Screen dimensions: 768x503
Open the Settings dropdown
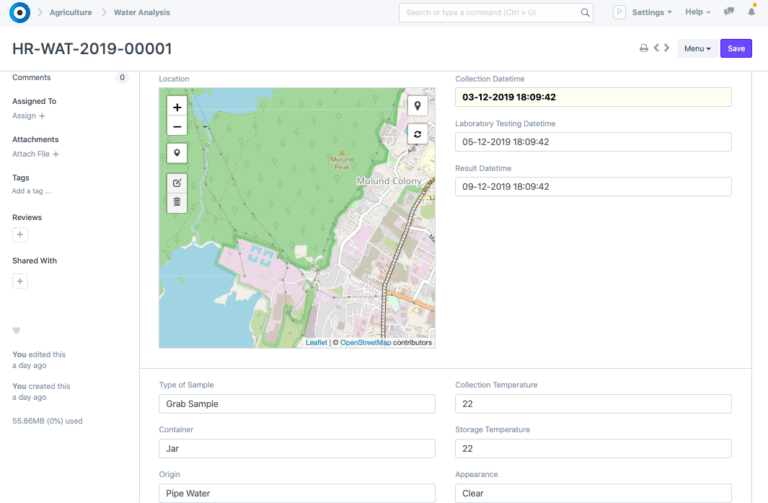(x=652, y=12)
